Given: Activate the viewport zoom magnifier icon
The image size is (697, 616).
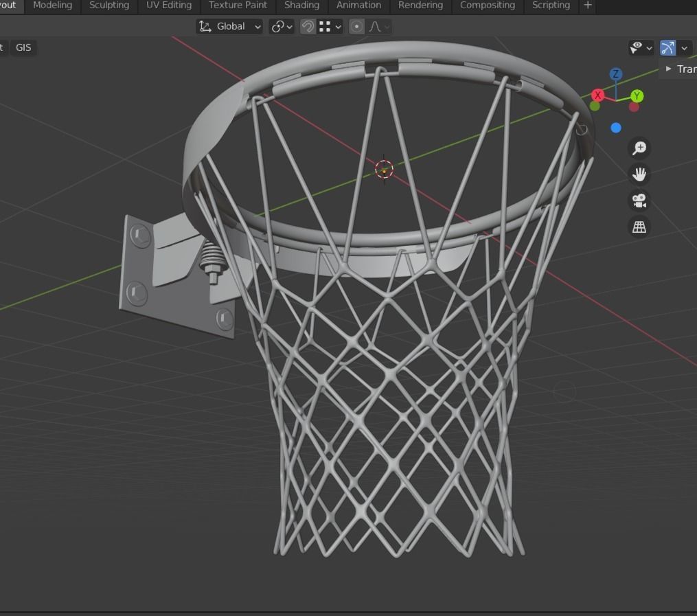Looking at the screenshot, I should 639,148.
